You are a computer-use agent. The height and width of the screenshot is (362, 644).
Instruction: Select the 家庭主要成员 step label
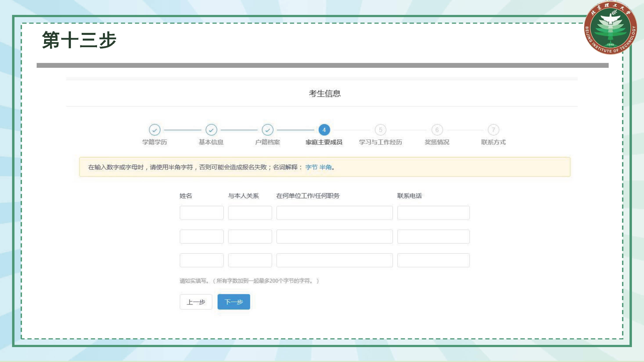(324, 142)
